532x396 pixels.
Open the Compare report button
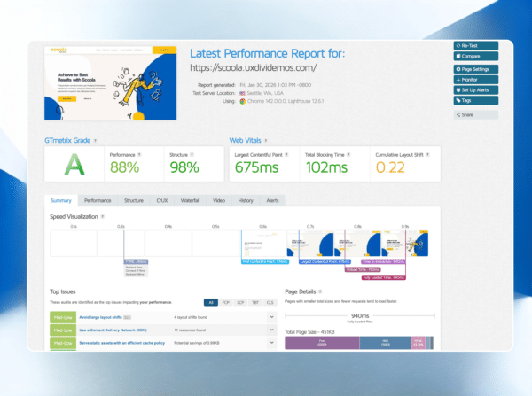click(x=475, y=56)
